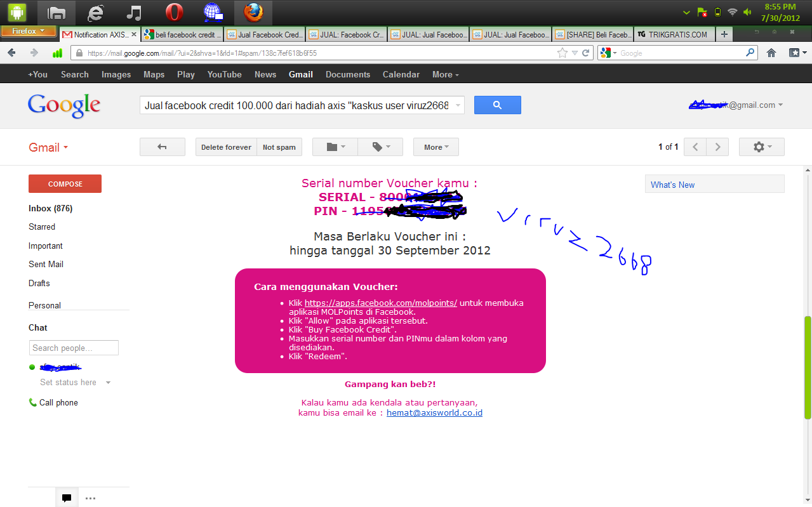Open +You in the Google bar
812x507 pixels.
click(37, 74)
